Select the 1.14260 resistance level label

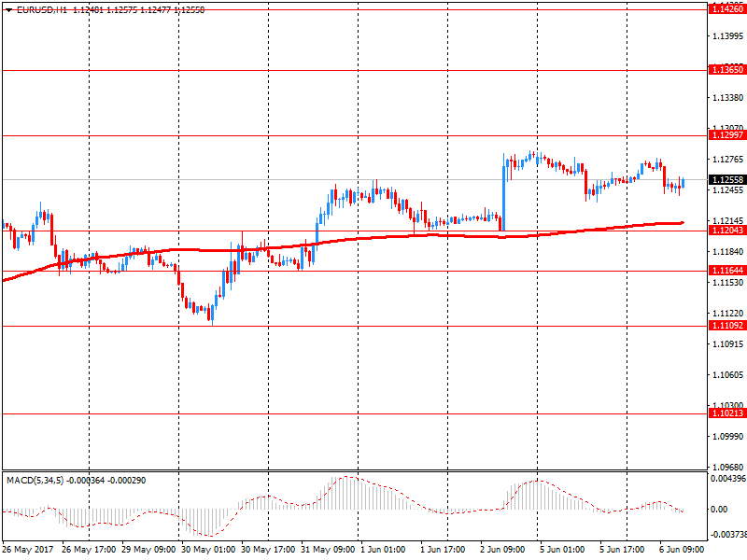tap(727, 9)
